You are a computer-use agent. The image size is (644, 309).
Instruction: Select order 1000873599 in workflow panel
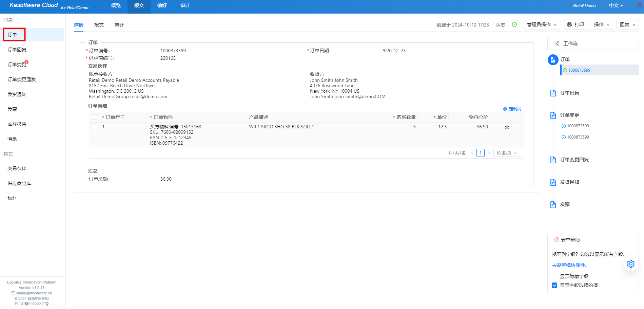click(579, 70)
